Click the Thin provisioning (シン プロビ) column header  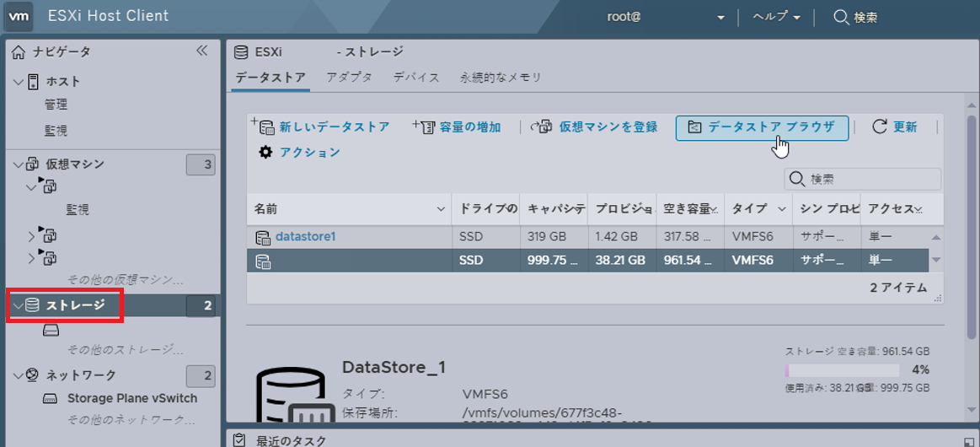coord(827,209)
